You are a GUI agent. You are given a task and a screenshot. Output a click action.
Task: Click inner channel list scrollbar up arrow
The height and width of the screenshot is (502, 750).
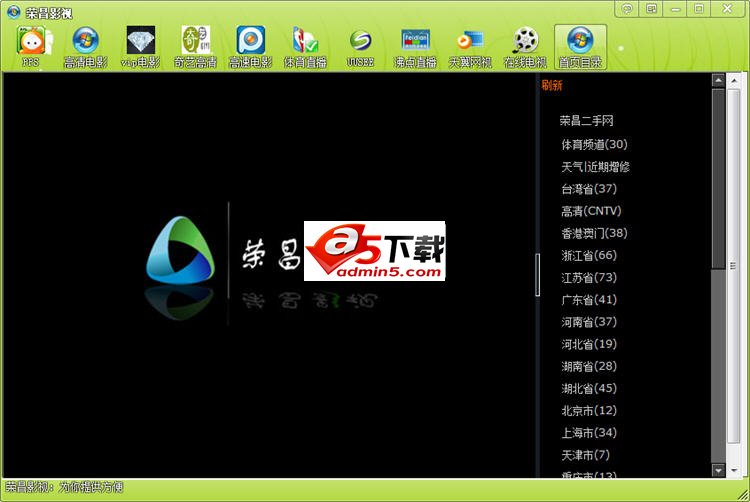pos(718,81)
